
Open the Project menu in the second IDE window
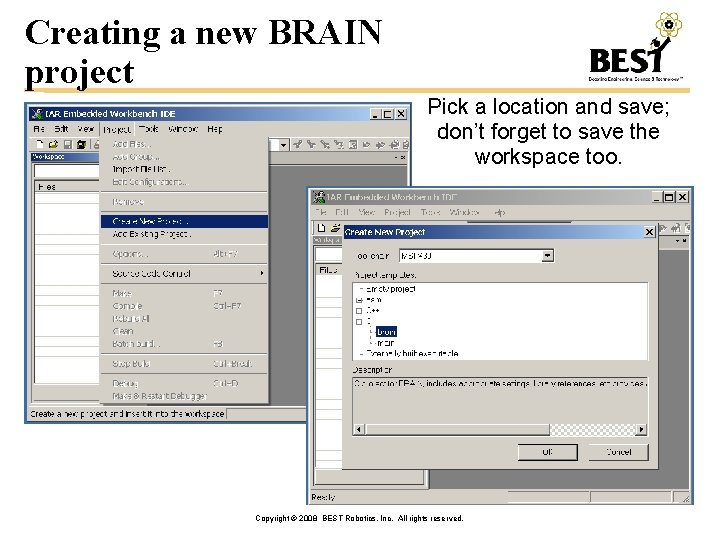tap(397, 212)
